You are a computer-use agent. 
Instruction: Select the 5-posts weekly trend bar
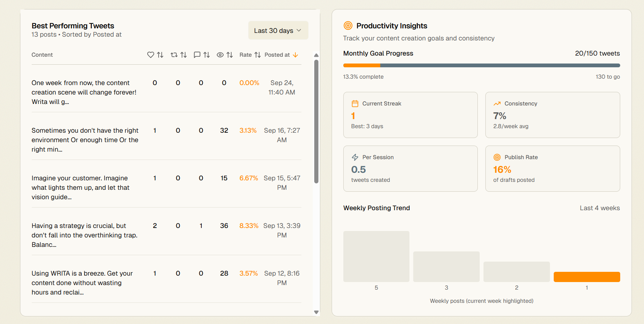pos(376,256)
